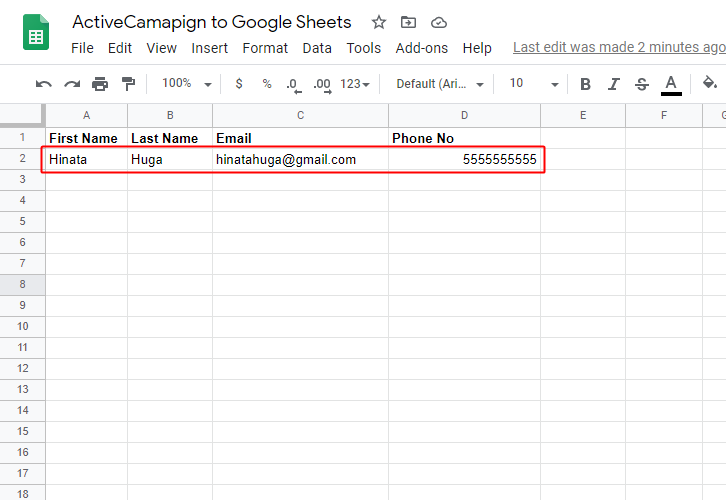Viewport: 726px width, 500px height.
Task: Select row 1 header
Action: point(22,138)
